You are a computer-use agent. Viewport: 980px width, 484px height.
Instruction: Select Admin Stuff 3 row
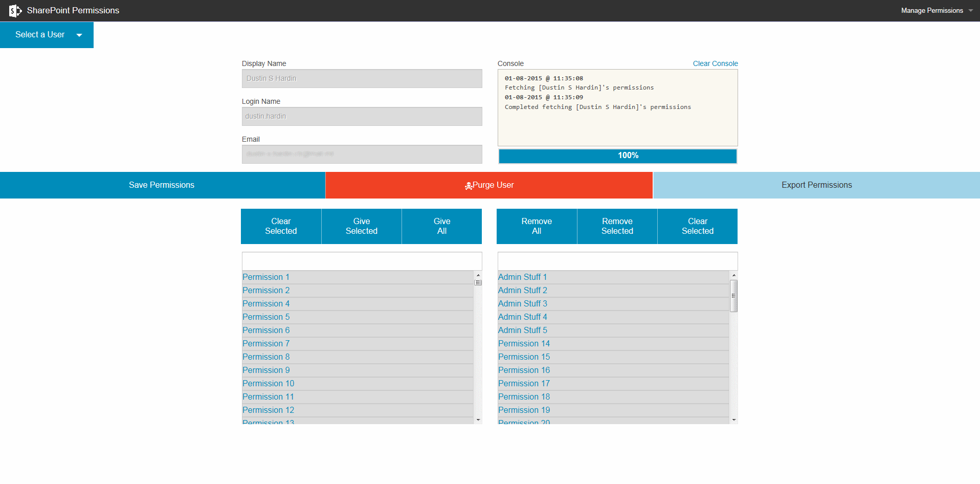[613, 304]
